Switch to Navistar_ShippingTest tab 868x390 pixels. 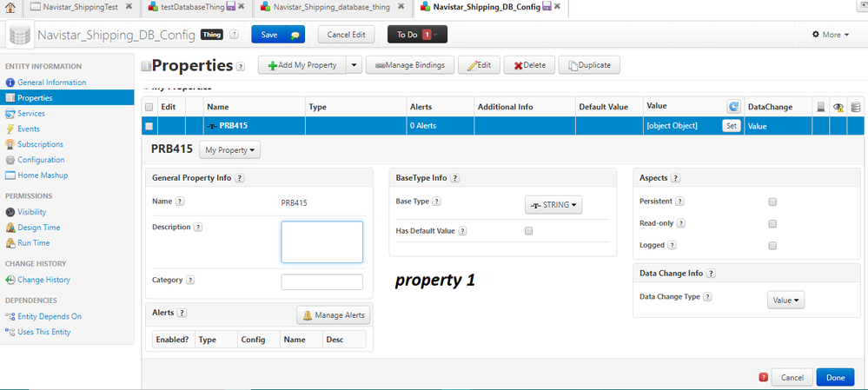coord(80,7)
